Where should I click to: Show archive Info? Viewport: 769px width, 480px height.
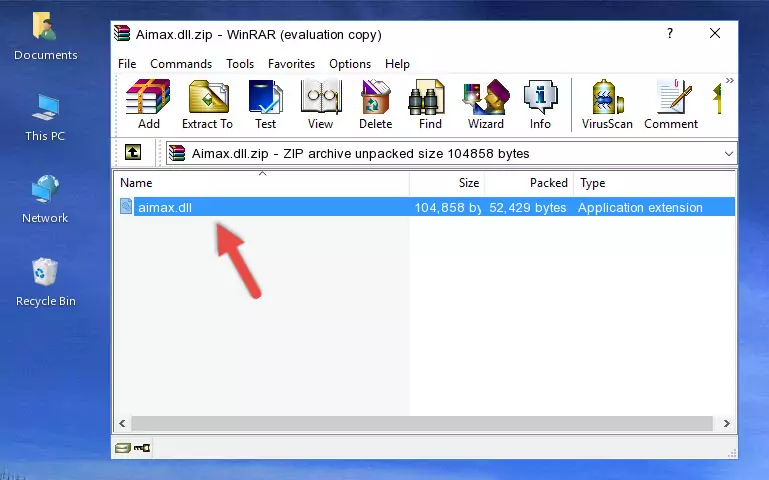click(540, 104)
